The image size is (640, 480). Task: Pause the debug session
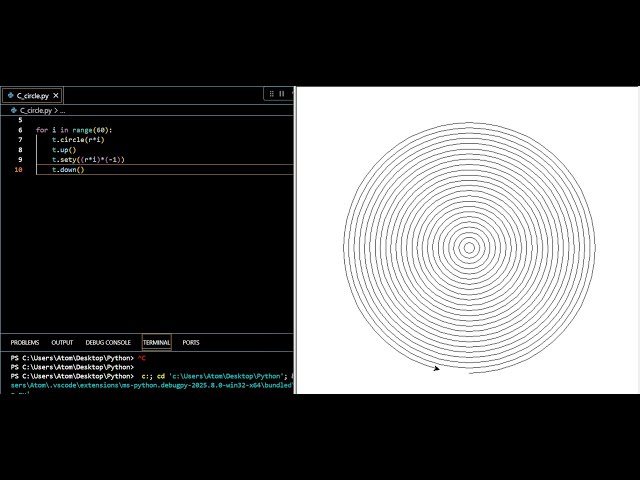[x=282, y=94]
